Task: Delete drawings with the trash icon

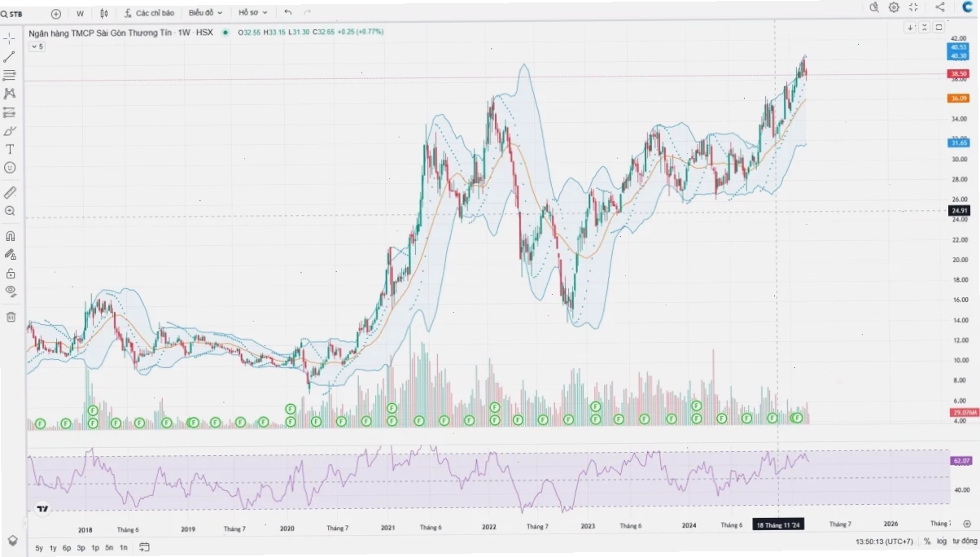Action: (10, 317)
